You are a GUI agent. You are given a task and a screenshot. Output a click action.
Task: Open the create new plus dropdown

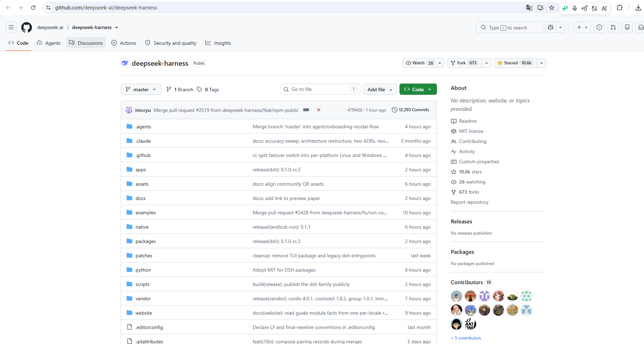(582, 27)
